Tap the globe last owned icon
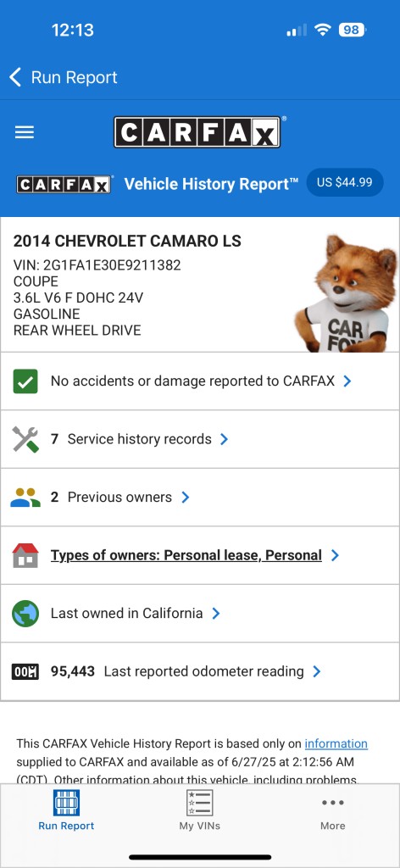The width and height of the screenshot is (400, 868). 25,614
